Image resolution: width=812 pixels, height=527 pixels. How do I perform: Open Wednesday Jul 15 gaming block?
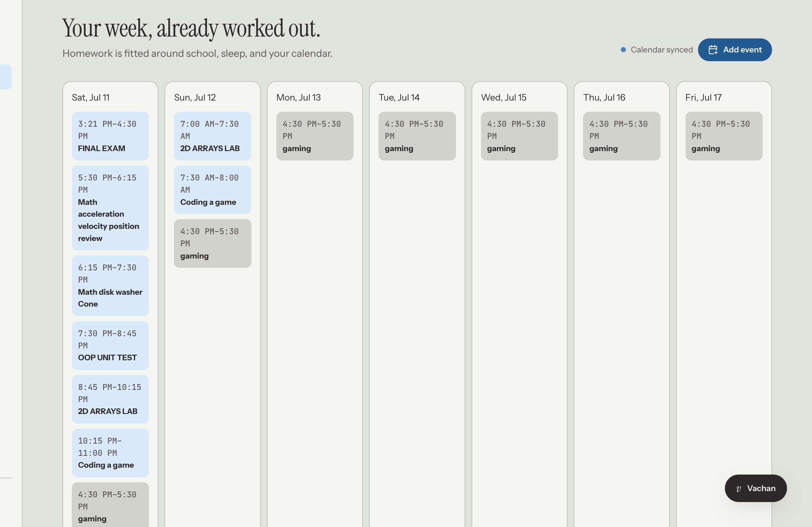pos(519,136)
